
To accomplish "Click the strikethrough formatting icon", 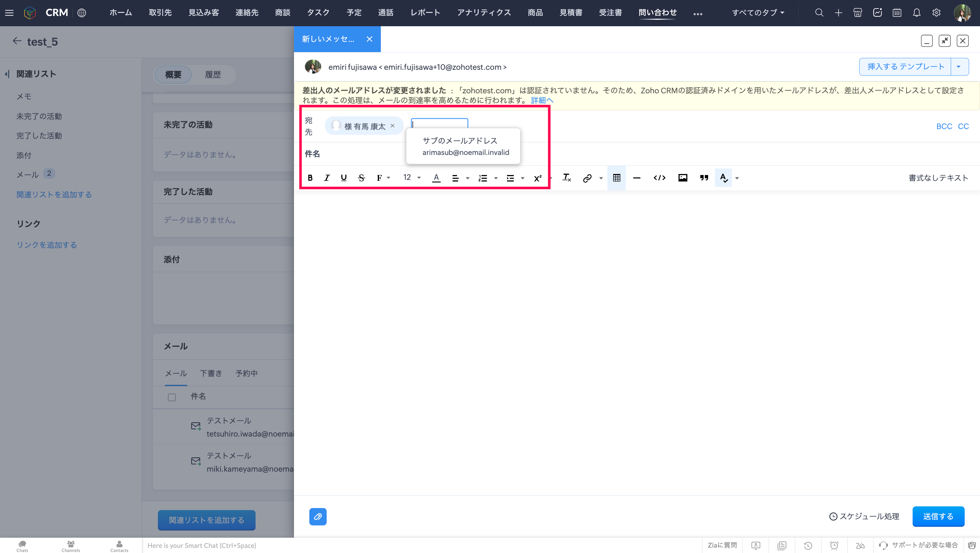I will (361, 178).
